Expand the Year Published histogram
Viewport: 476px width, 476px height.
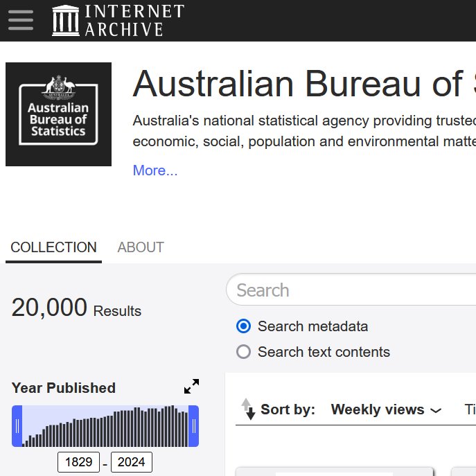[191, 386]
